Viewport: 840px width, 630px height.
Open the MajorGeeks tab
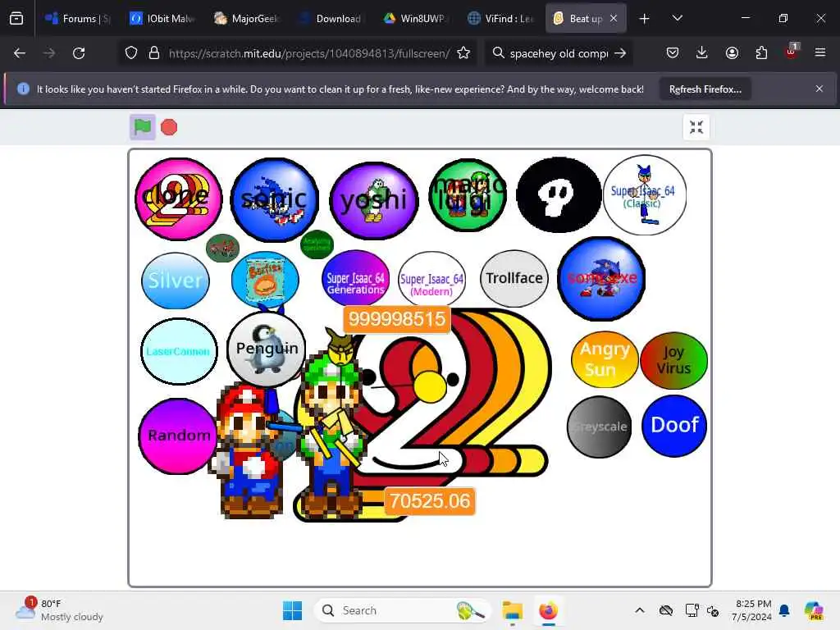tap(246, 18)
